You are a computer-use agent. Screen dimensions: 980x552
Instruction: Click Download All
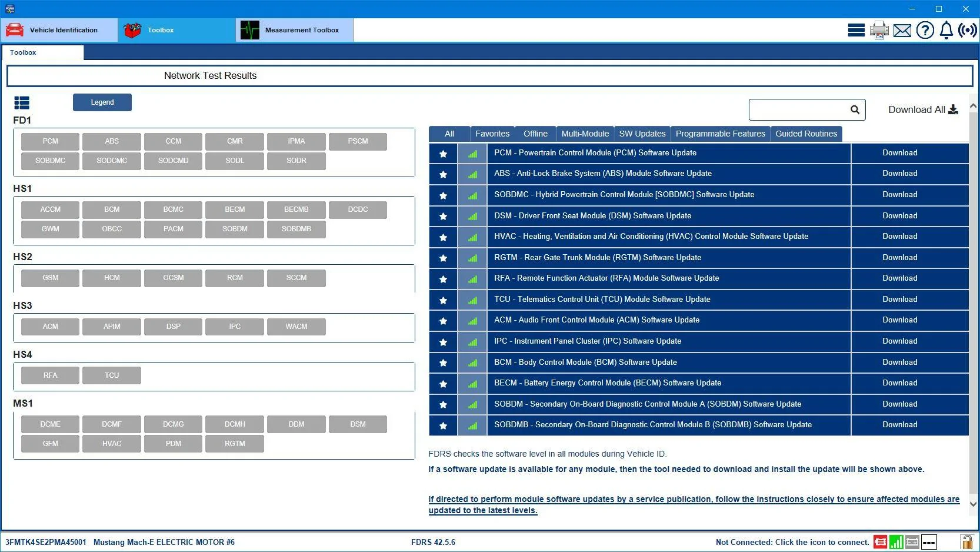(923, 109)
